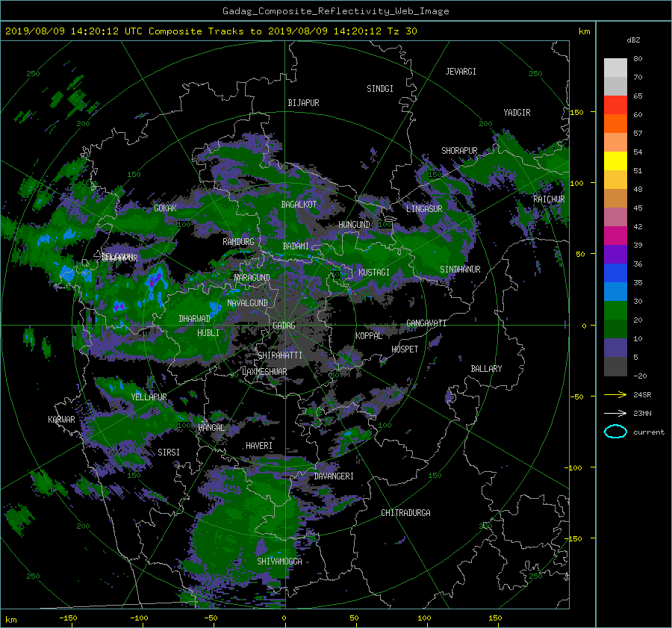Select the purple 36-39 dBZ swatch
This screenshot has width=672, height=628.
pyautogui.click(x=615, y=255)
